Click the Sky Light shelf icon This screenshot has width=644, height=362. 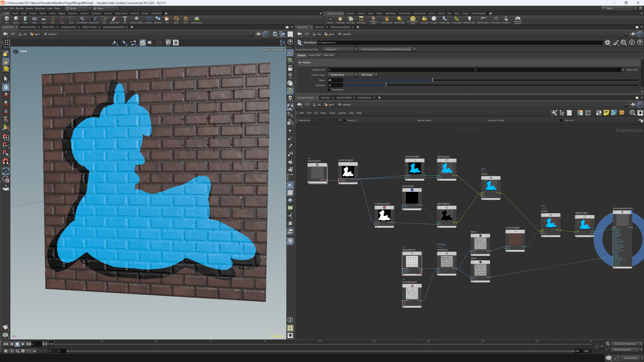click(424, 20)
